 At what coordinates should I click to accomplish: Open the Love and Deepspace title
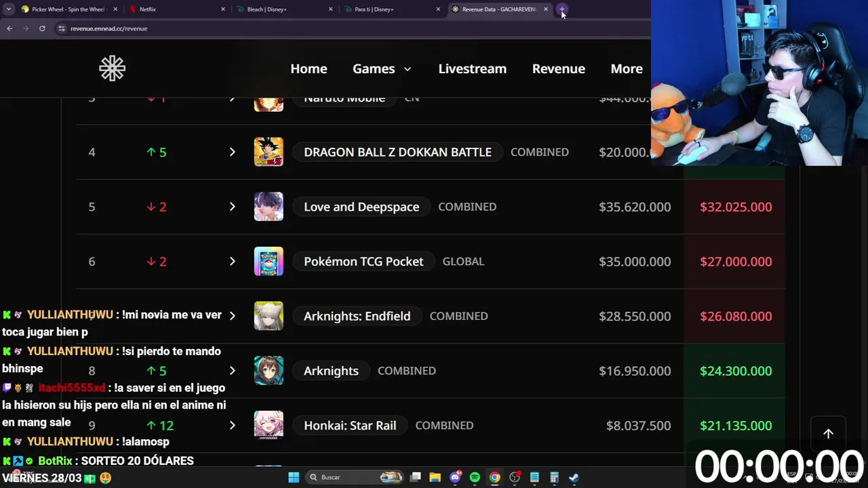click(361, 207)
